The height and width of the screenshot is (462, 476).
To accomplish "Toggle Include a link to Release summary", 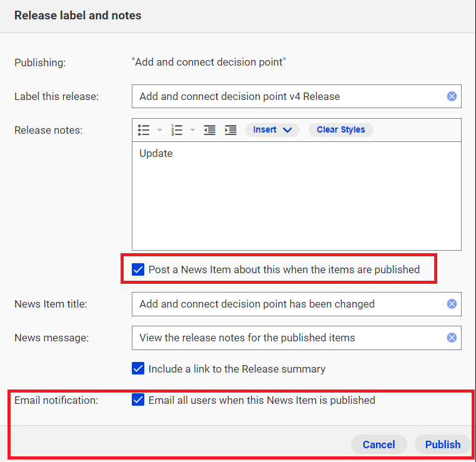I will [x=138, y=368].
